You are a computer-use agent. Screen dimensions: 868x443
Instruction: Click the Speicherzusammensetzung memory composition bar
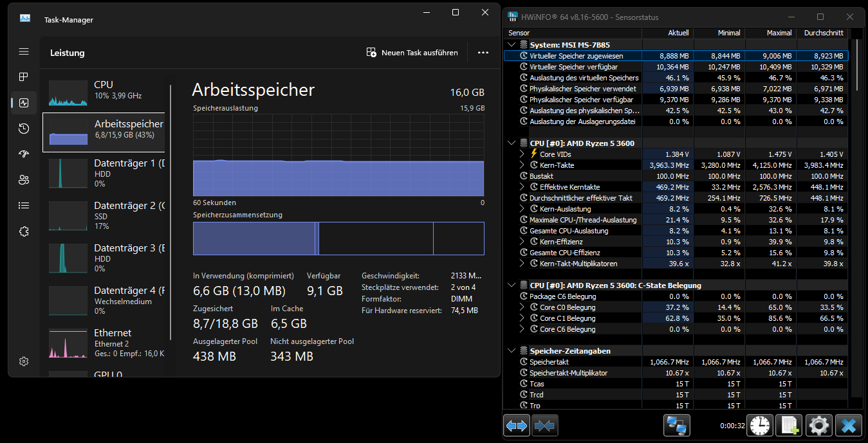(x=338, y=239)
